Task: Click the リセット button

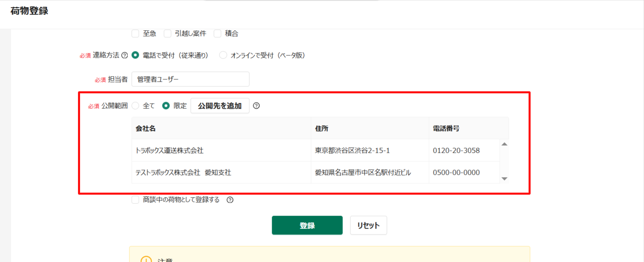Action: coord(368,225)
